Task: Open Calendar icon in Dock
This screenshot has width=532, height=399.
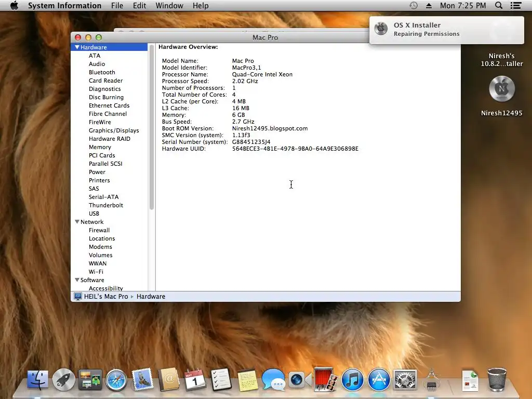Action: click(x=195, y=380)
